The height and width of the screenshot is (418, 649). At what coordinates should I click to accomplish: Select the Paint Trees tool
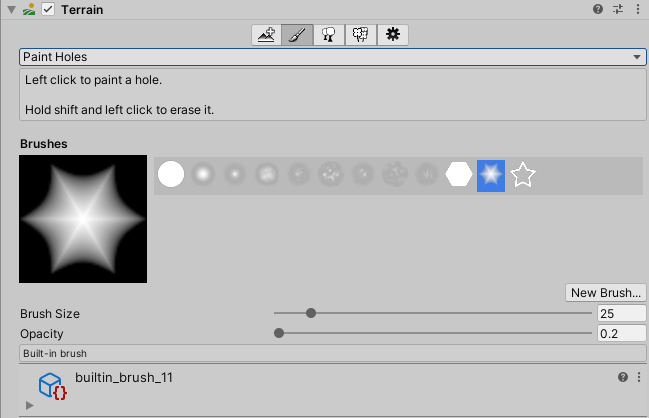click(x=328, y=35)
